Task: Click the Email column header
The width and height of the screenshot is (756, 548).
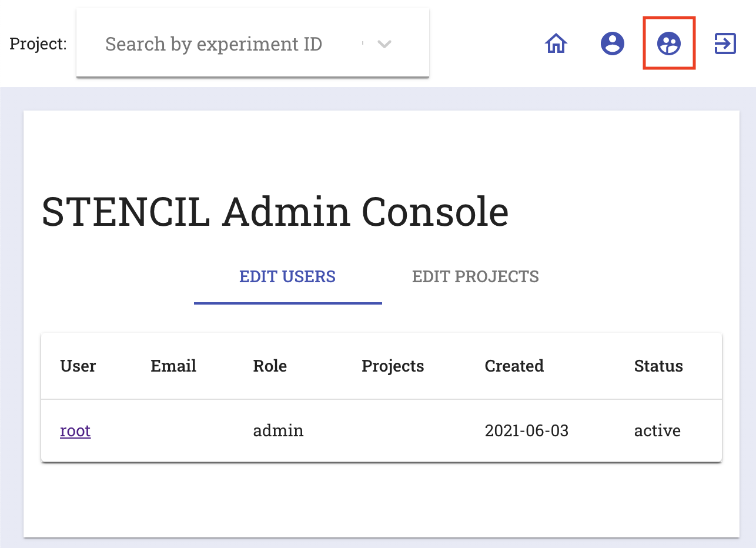Action: pos(173,366)
